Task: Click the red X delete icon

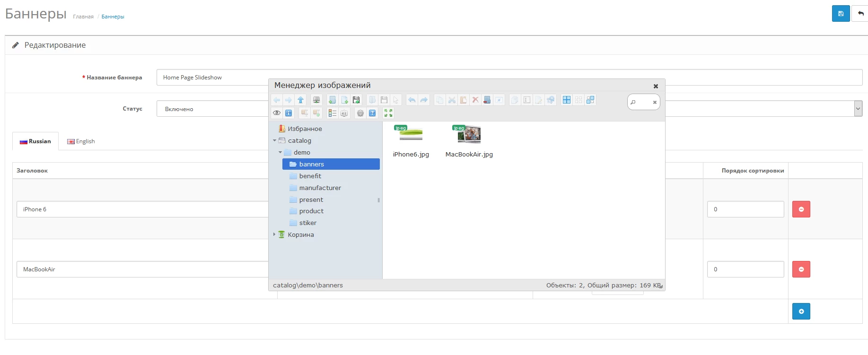Action: click(x=475, y=100)
